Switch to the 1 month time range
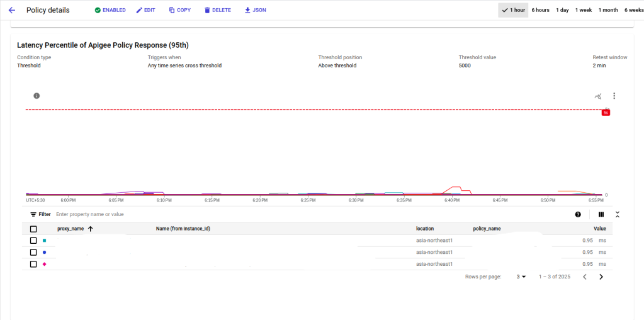Viewport: 644px width, 320px height. 608,10
